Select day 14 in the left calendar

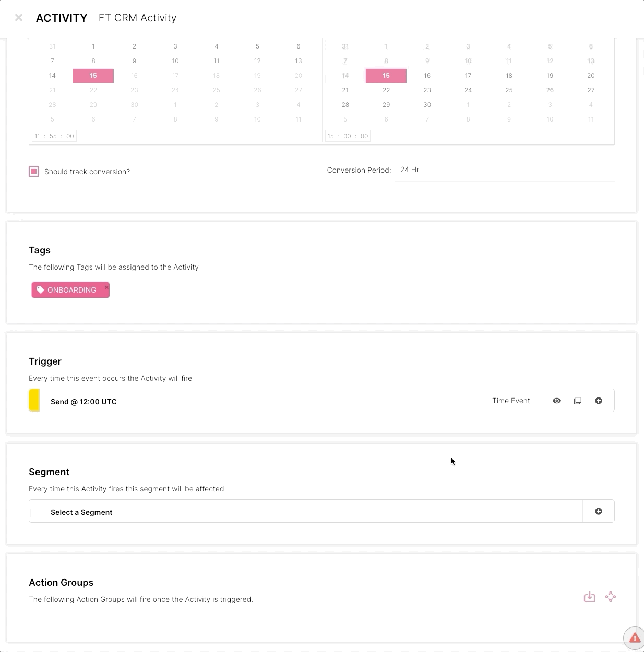[x=52, y=76]
